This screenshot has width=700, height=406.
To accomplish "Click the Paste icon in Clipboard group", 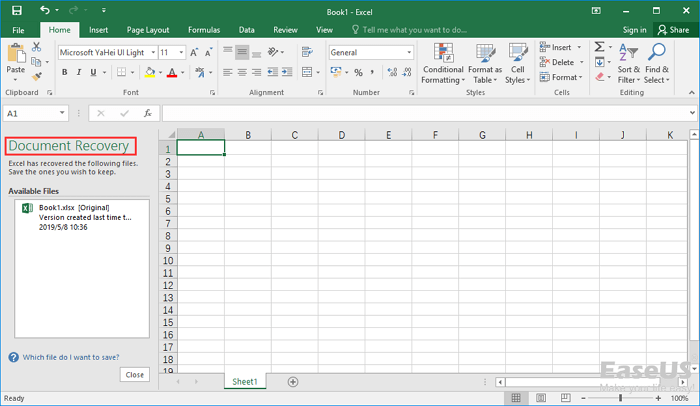I will pos(16,54).
